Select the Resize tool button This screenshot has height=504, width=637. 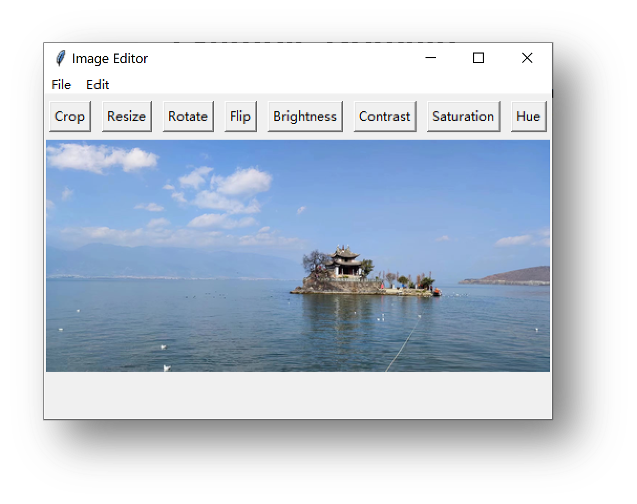coord(127,116)
